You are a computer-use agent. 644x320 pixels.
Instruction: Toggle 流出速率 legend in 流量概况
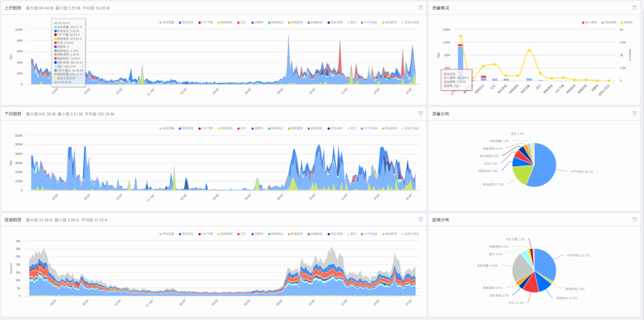point(609,22)
